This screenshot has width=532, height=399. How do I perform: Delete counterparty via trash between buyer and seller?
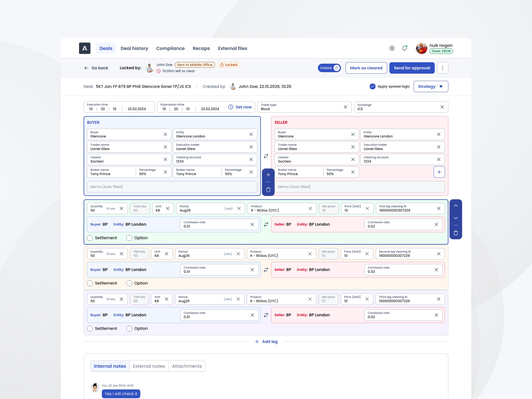click(268, 190)
